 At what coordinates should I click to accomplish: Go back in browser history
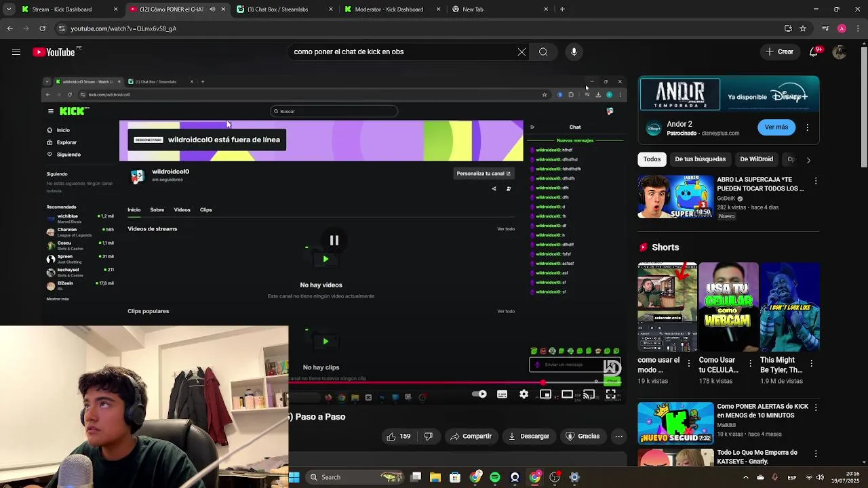coord(9,28)
